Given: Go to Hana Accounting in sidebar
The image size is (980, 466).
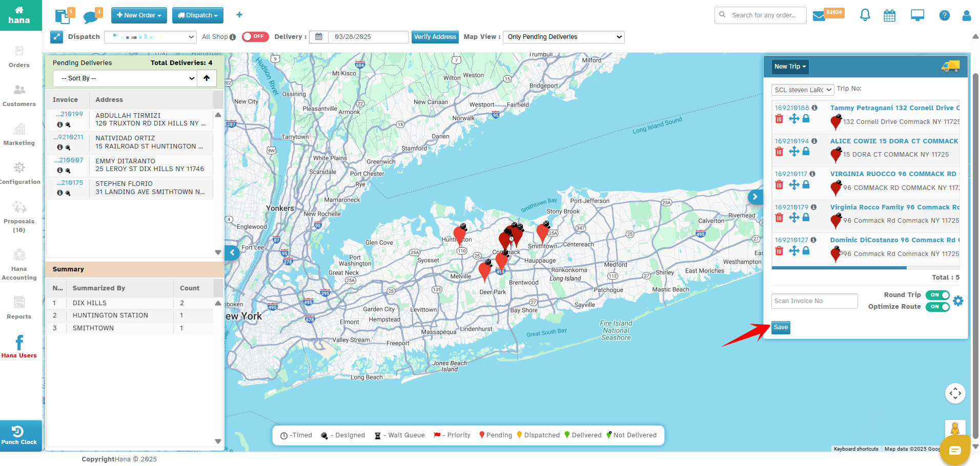Looking at the screenshot, I should 19,265.
